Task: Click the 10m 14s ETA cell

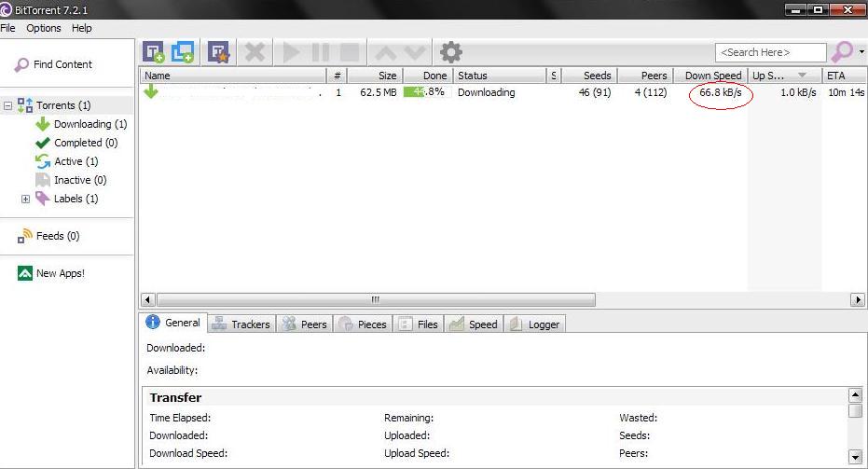Action: (x=846, y=92)
